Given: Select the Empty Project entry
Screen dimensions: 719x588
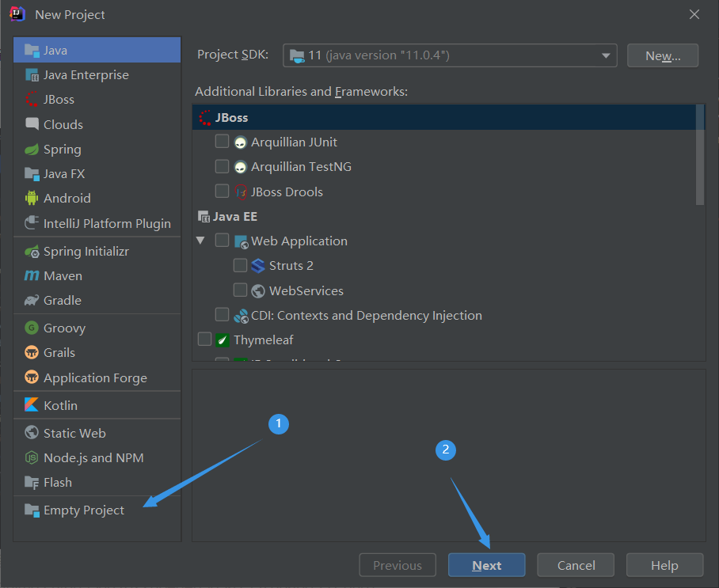Looking at the screenshot, I should 97,510.
